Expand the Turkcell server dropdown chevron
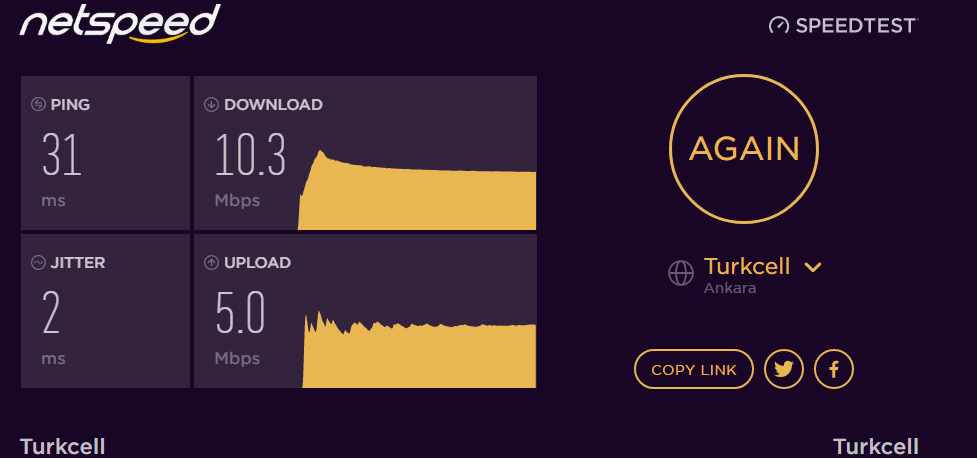977x458 pixels. (x=813, y=267)
